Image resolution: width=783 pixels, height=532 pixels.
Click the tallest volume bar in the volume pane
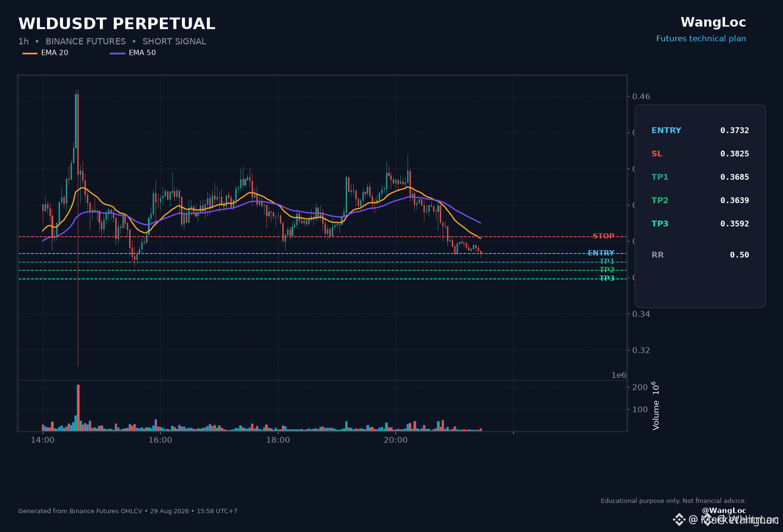[78, 408]
